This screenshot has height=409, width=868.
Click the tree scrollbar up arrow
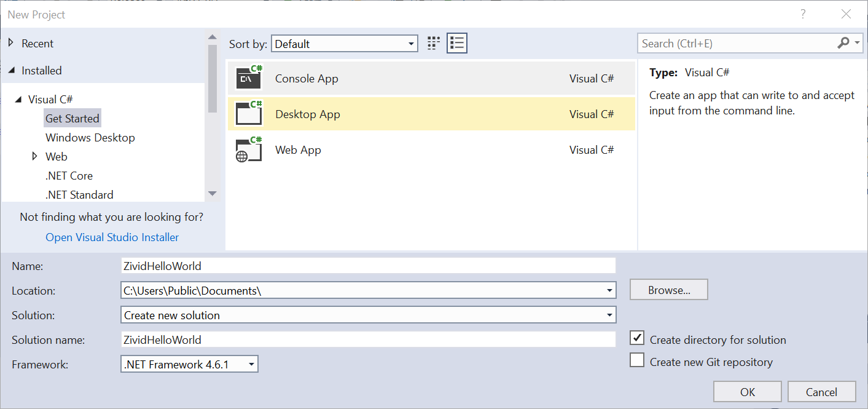click(x=213, y=37)
